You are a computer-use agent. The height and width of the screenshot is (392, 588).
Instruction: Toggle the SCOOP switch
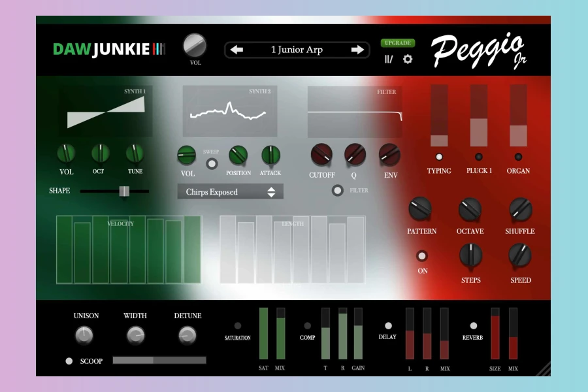point(69,361)
